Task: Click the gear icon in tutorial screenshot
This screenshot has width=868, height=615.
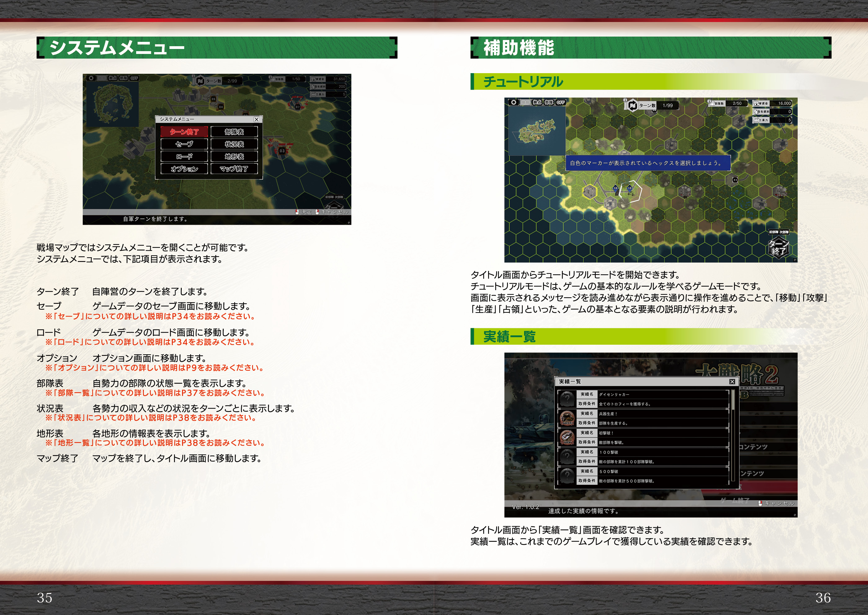Action: click(513, 102)
